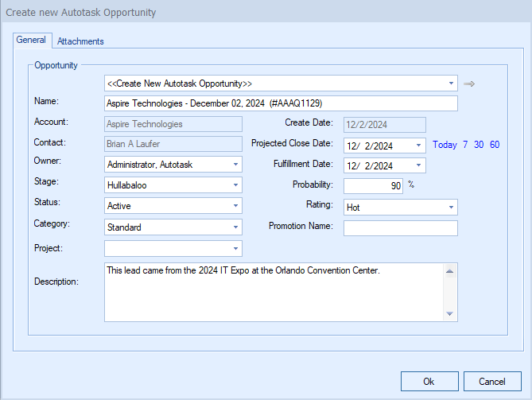Expand the Create New Autotask Opportunity dropdown
532x400 pixels.
click(x=451, y=83)
